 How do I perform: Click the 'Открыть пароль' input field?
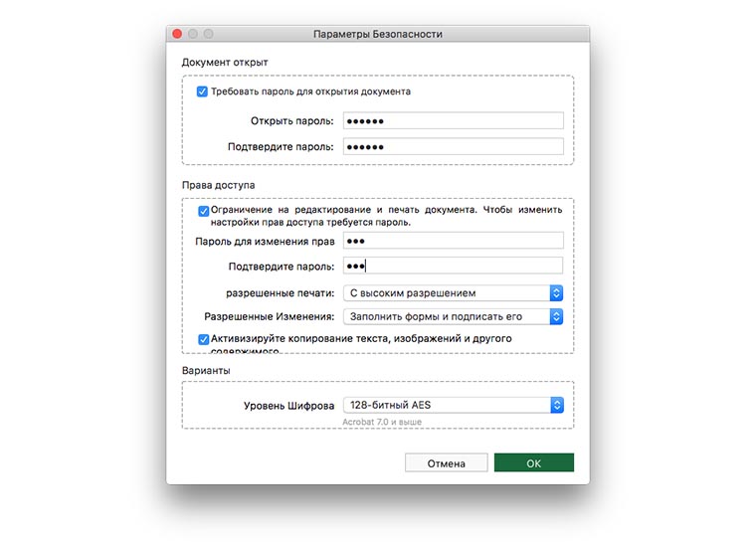click(454, 120)
